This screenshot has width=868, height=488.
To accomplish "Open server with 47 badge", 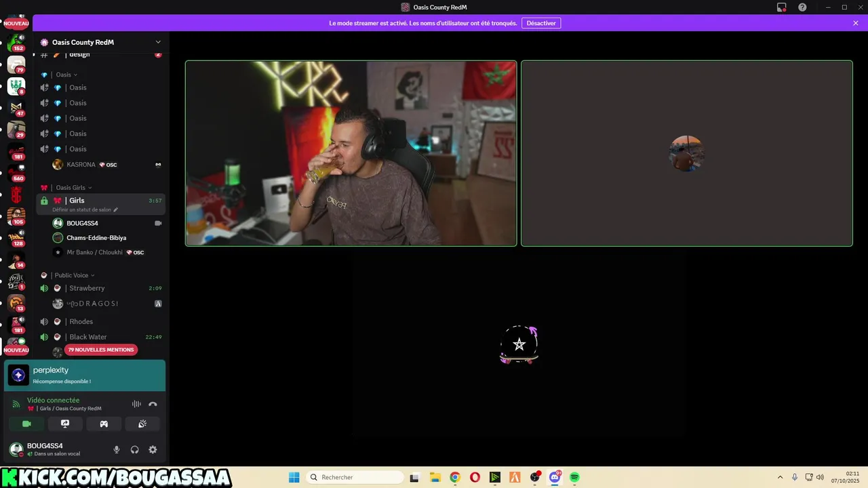I will coord(16,108).
